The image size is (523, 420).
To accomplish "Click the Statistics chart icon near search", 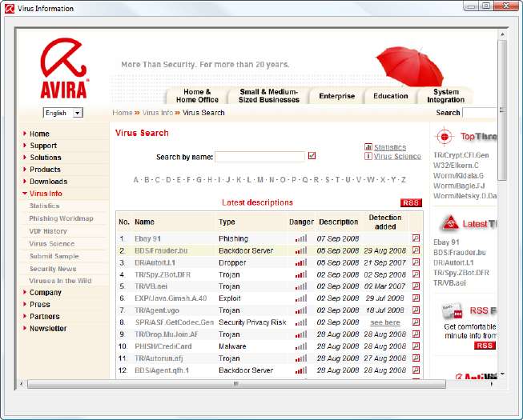I will point(368,147).
